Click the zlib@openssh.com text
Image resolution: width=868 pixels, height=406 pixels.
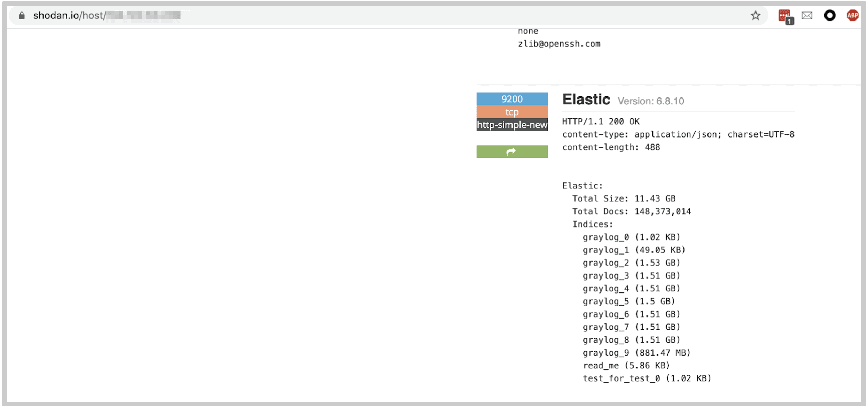(559, 44)
